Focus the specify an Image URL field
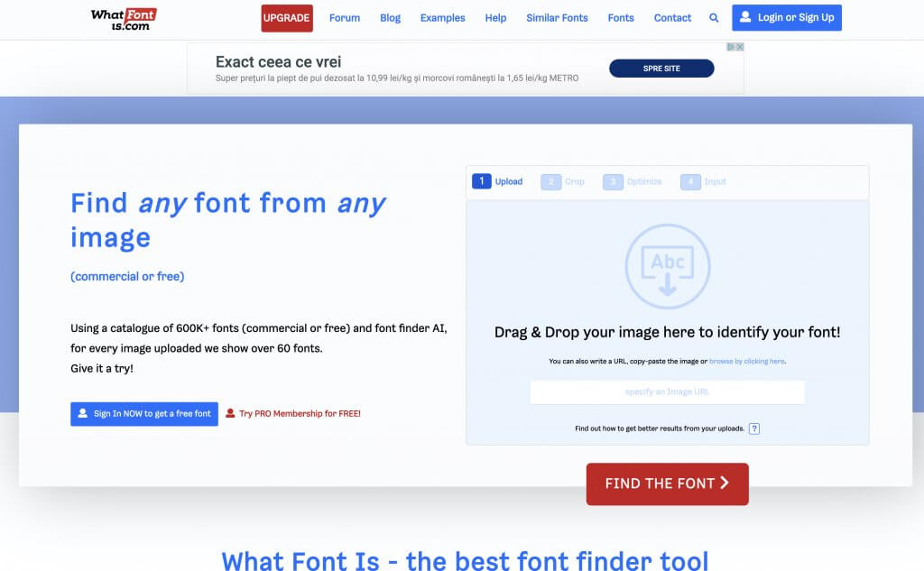This screenshot has width=924, height=571. [x=667, y=391]
